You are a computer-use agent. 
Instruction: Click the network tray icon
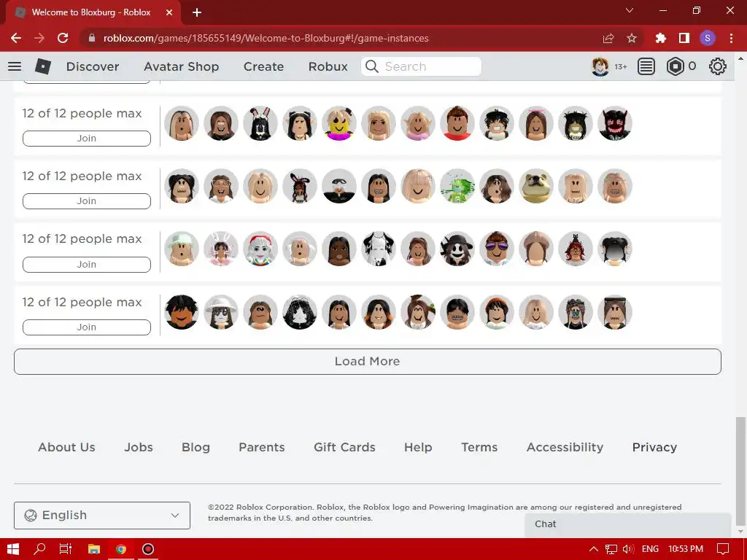point(611,549)
